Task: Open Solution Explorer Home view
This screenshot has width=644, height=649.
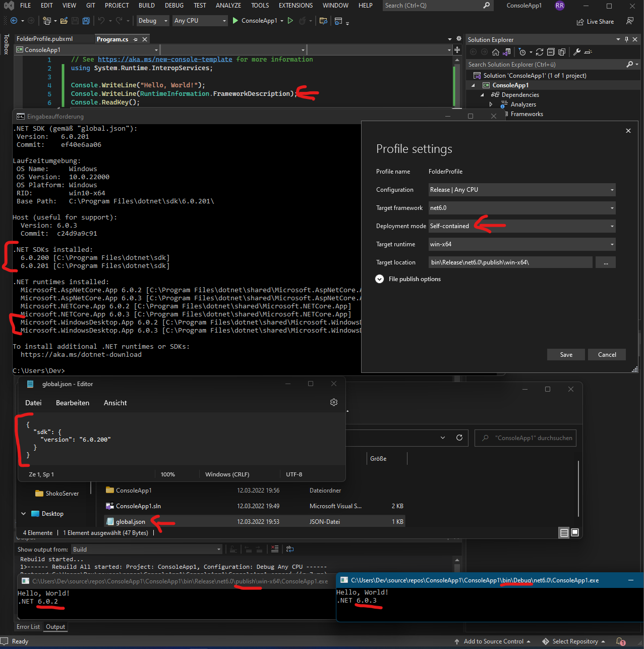Action: click(495, 51)
